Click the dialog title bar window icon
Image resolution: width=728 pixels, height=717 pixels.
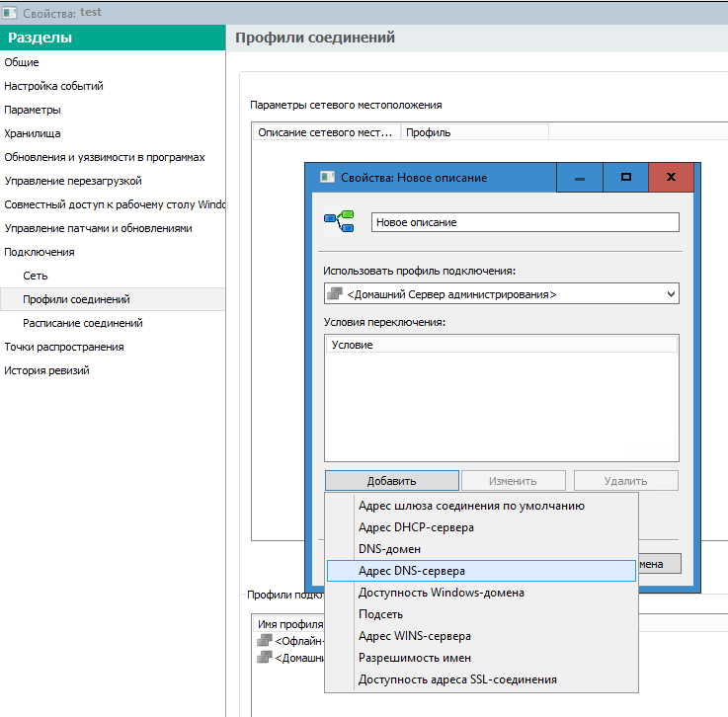point(326,178)
